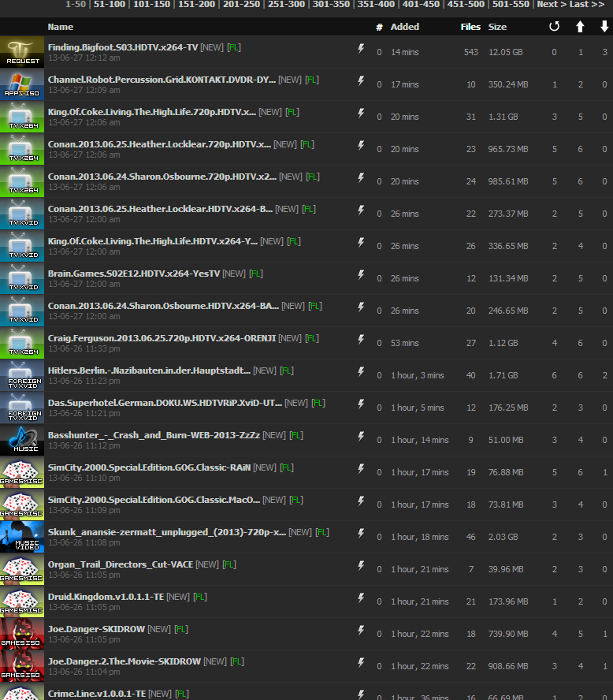
Task: Click lightning download icon for Hitlers.Berlin row
Action: coord(361,371)
